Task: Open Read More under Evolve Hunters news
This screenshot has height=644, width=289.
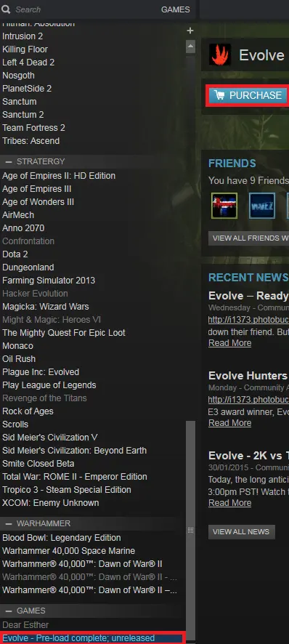Action: point(230,422)
